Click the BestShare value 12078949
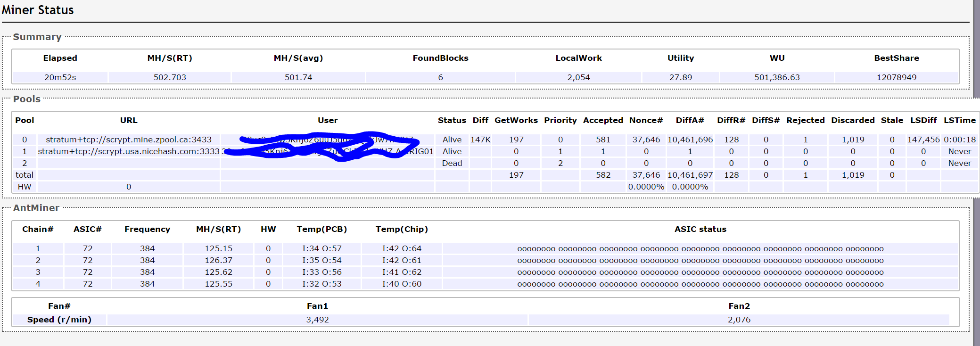Viewport: 980px width, 346px height. click(x=897, y=77)
